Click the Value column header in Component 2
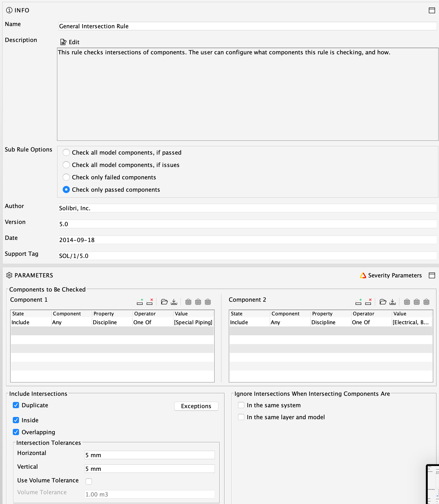Image resolution: width=439 pixels, height=504 pixels. 412,314
